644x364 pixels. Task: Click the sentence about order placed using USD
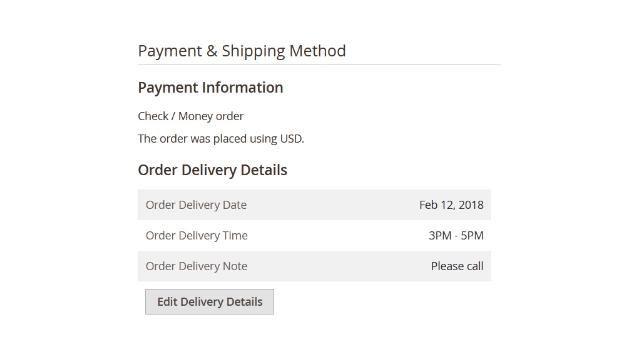click(221, 139)
